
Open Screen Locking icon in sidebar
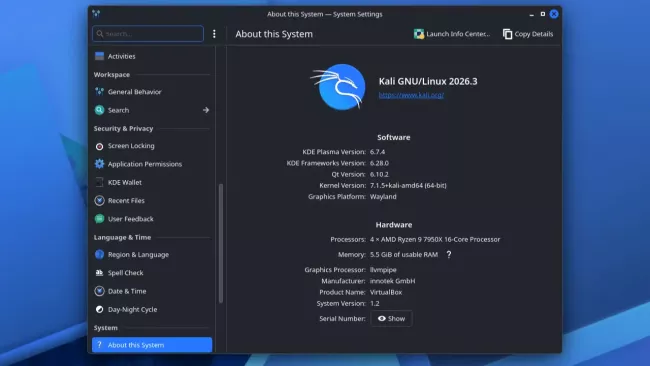(99, 146)
